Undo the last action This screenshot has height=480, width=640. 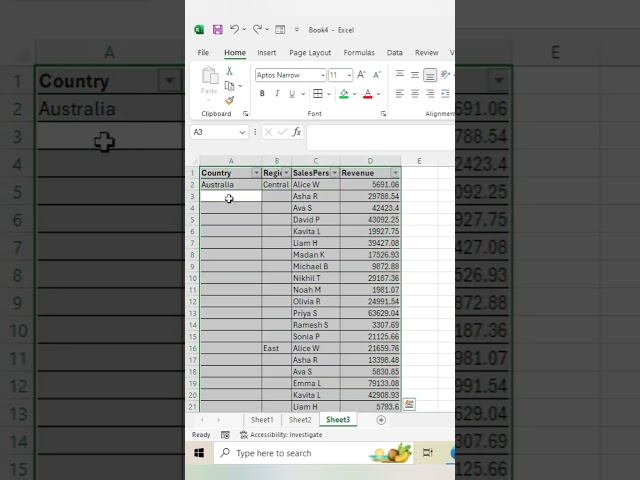click(234, 29)
